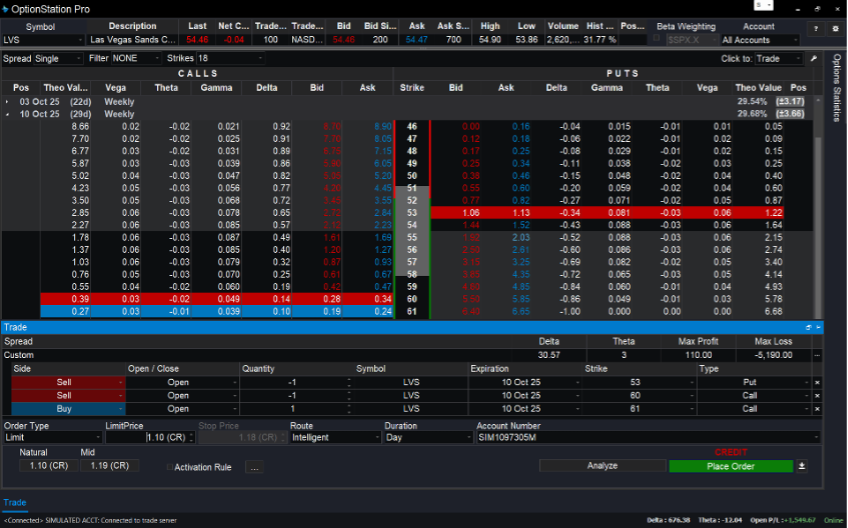This screenshot has width=848, height=528.
Task: Open settings gear icon at top right
Action: pos(835,29)
